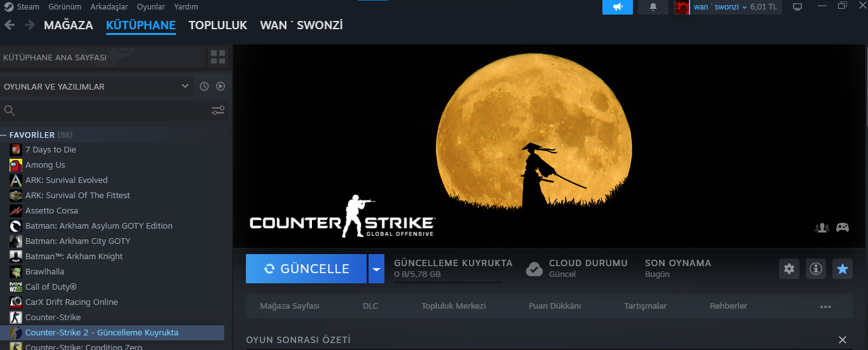Open advanced filter sliders icon
The image size is (868, 350).
pos(218,111)
